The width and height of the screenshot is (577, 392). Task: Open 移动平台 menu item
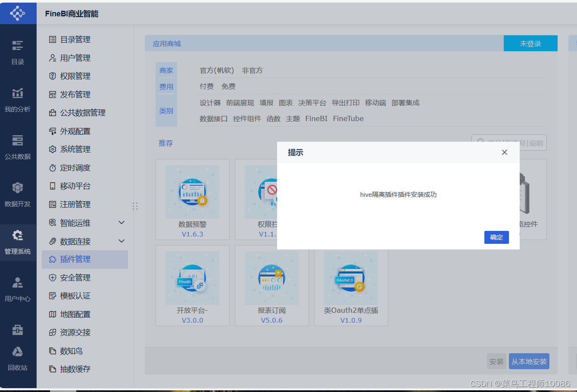click(85, 186)
